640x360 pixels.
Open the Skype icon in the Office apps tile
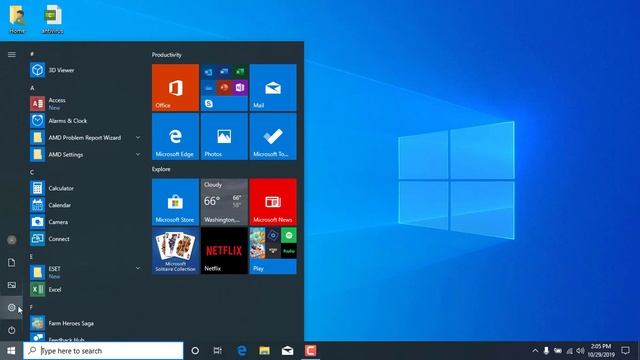(209, 104)
